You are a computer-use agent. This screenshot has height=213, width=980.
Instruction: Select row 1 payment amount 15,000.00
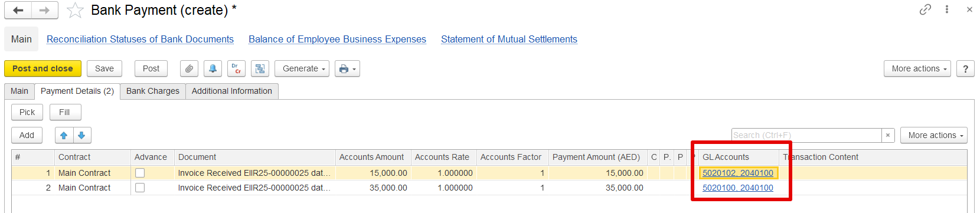click(x=598, y=173)
